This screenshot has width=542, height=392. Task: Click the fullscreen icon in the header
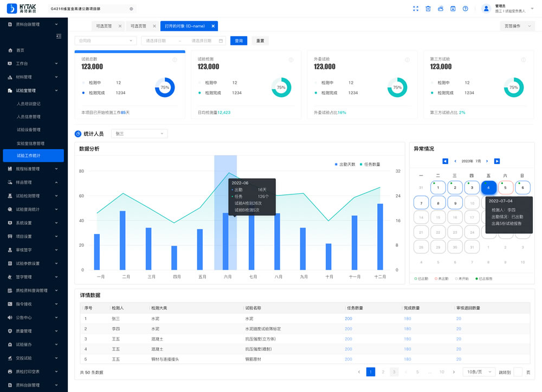[416, 9]
